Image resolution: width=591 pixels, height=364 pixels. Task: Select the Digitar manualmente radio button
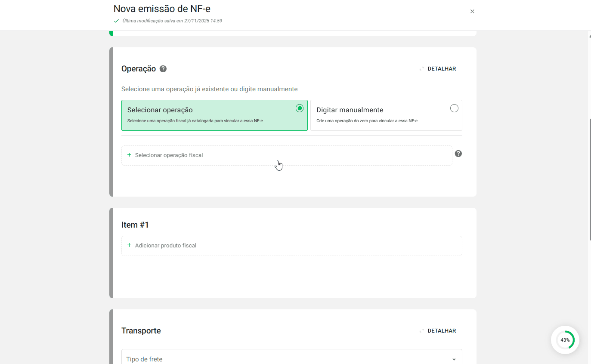pyautogui.click(x=454, y=108)
